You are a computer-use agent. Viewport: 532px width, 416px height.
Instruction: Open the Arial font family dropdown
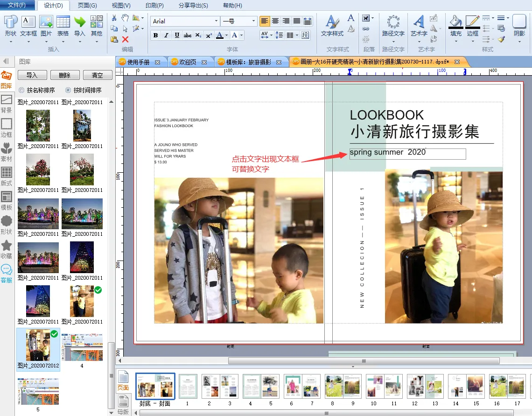(216, 21)
